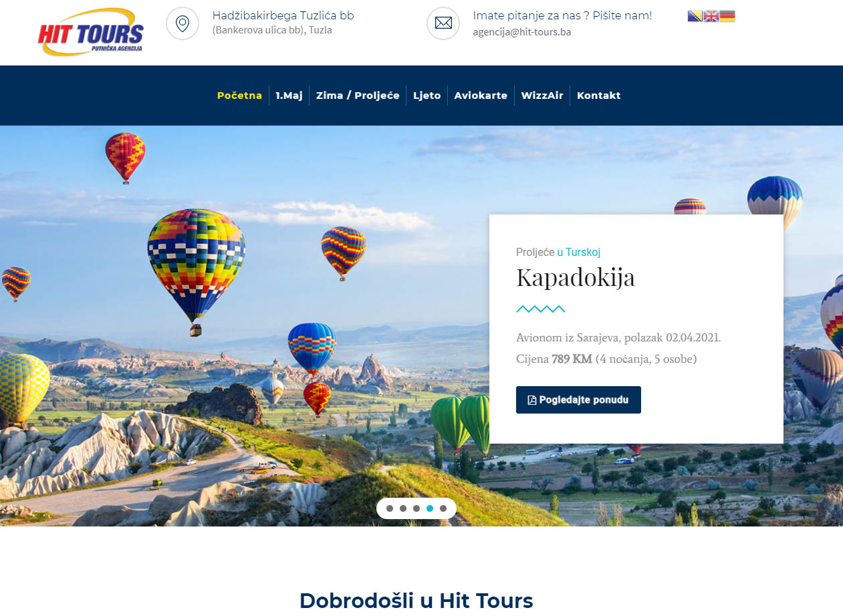Image resolution: width=843 pixels, height=616 pixels.
Task: Switch language via English flag
Action: (x=711, y=17)
